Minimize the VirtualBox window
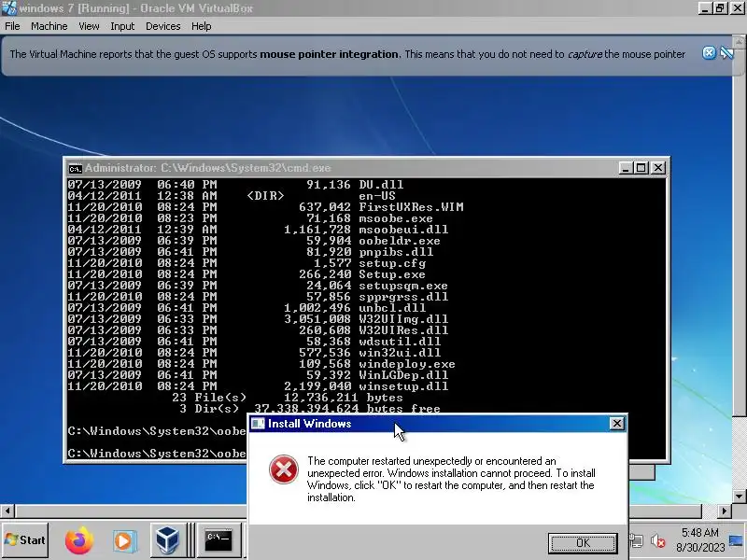Screen dimensions: 747x560 (705, 8)
